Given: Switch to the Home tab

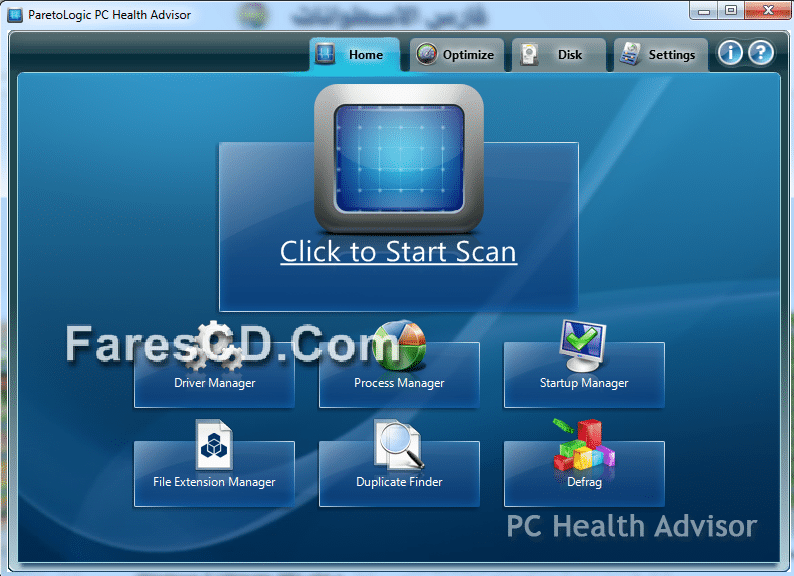Looking at the screenshot, I should [x=353, y=55].
